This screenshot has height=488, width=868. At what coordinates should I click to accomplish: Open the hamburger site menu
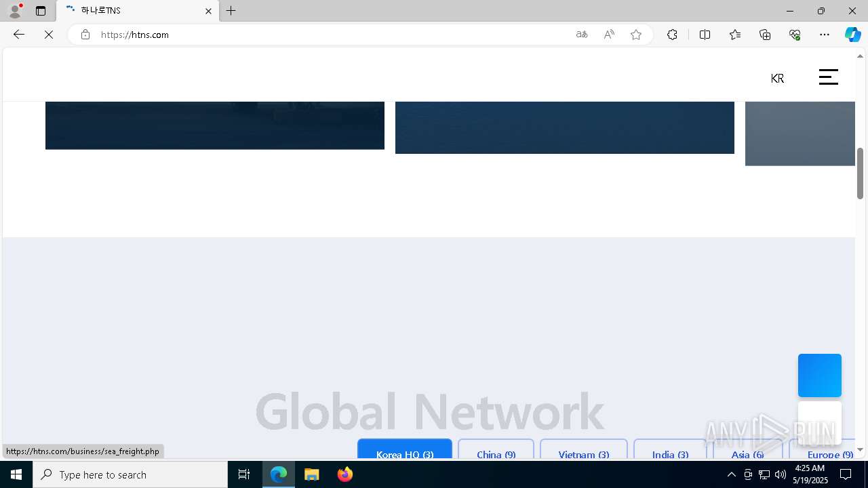(x=829, y=77)
